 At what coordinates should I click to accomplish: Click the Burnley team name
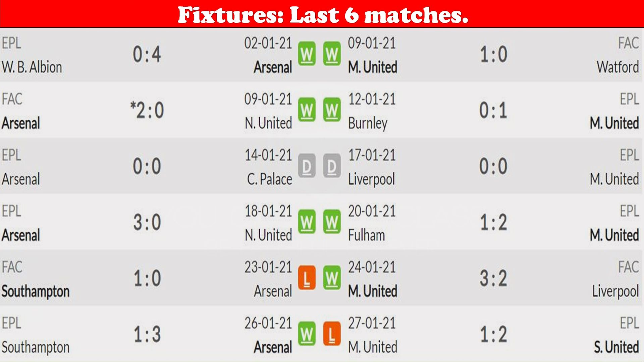[368, 123]
